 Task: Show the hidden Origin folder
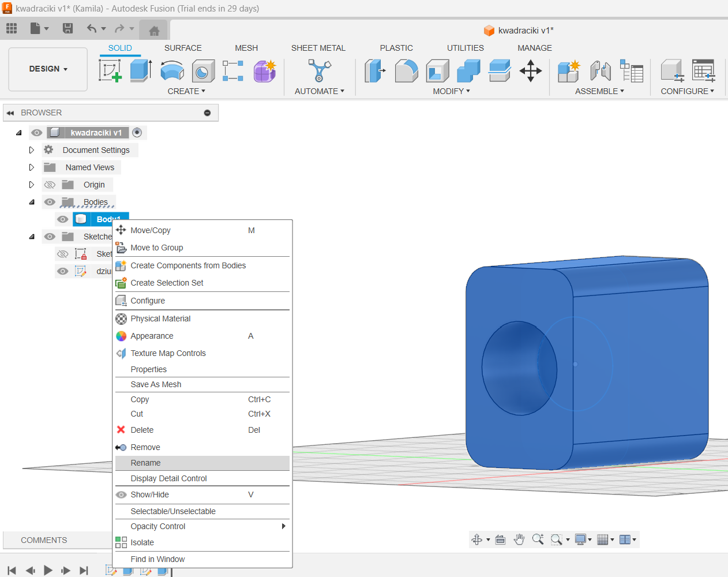pos(50,185)
